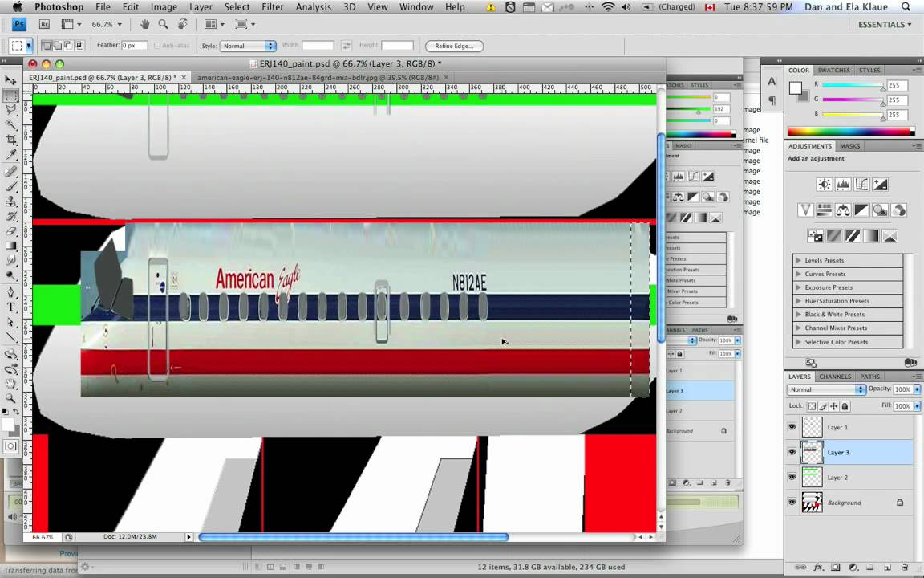
Task: Add a layer style with fx icon
Action: [818, 567]
